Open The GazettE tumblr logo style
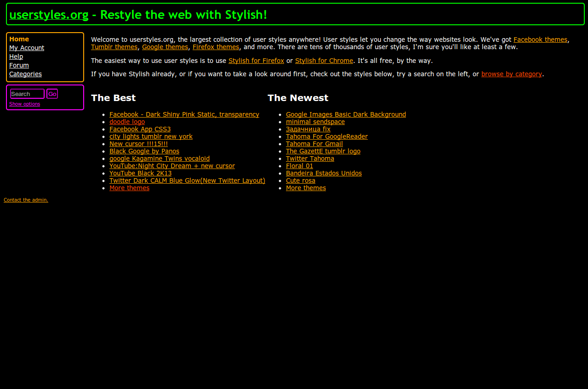Image resolution: width=588 pixels, height=389 pixels. (323, 151)
